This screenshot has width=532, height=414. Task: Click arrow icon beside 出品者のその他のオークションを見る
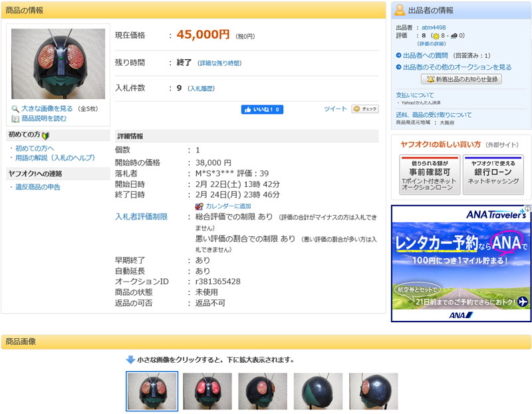click(x=398, y=67)
